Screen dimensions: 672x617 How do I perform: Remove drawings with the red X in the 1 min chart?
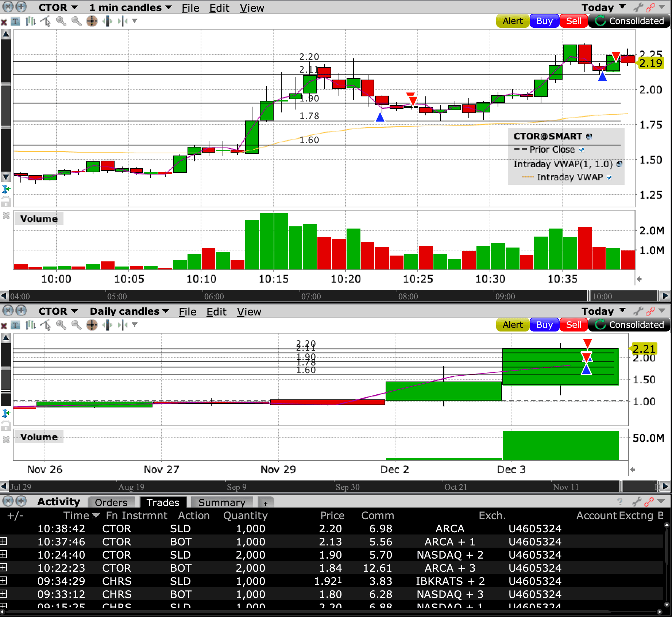click(4, 22)
